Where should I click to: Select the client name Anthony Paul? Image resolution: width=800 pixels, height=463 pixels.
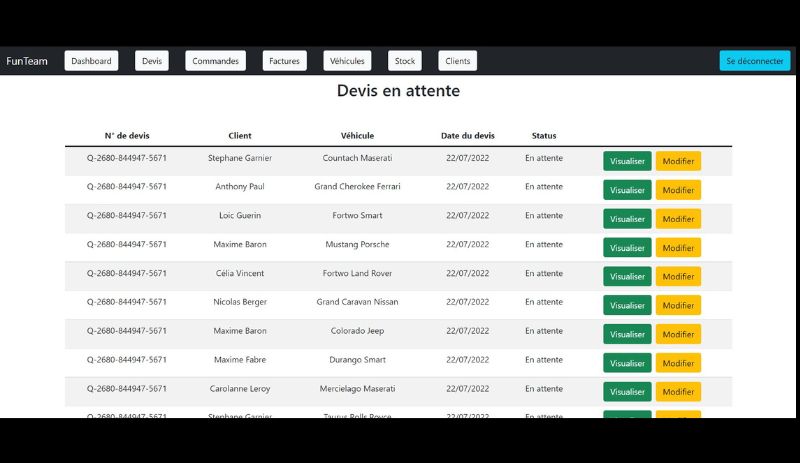point(240,186)
